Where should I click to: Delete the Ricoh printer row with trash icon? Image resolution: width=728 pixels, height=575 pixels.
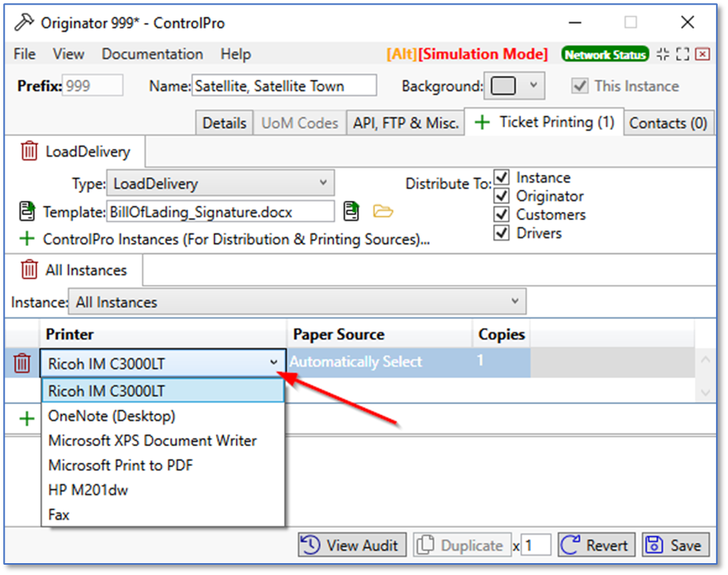pyautogui.click(x=22, y=364)
